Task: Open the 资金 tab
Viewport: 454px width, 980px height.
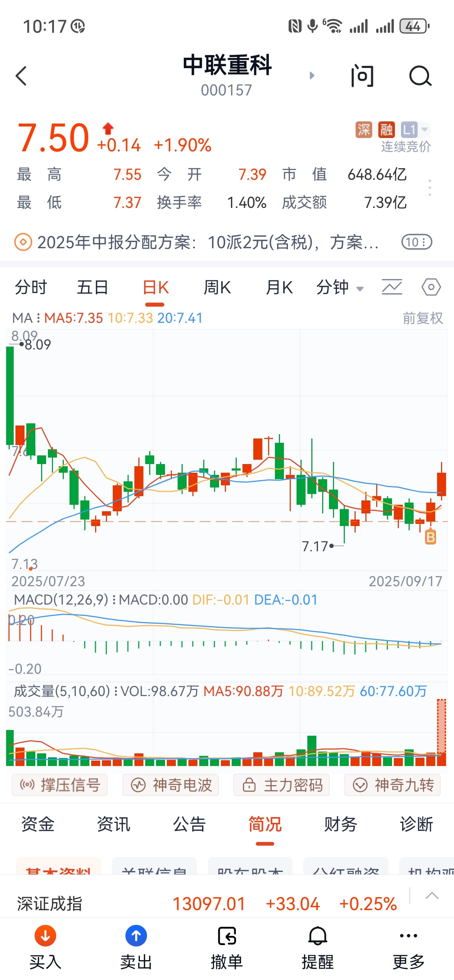Action: (x=38, y=824)
